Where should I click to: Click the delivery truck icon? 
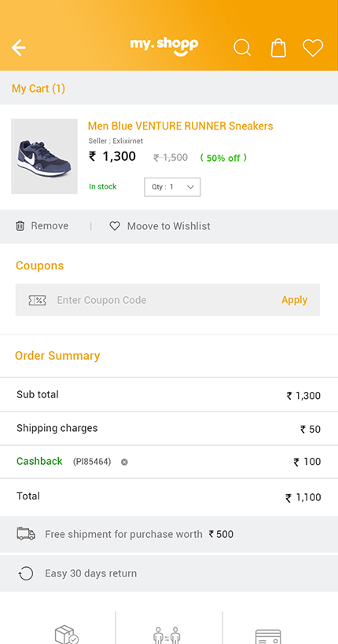pos(26,533)
